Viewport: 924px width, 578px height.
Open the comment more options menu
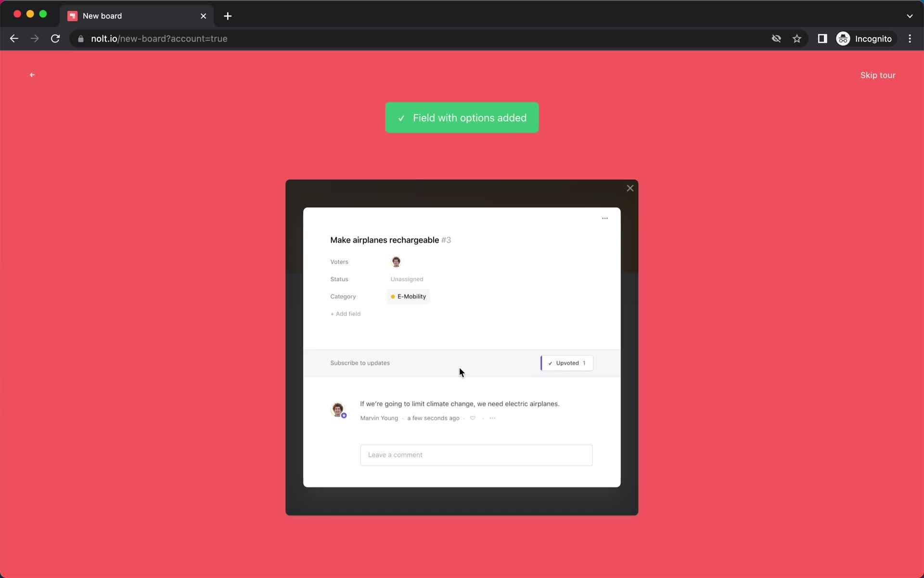(x=492, y=418)
